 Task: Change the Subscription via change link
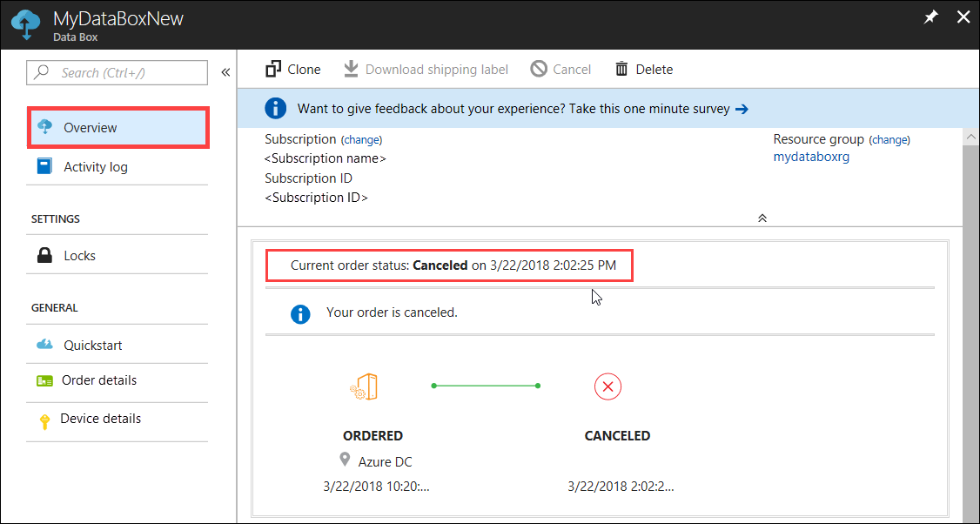pos(363,140)
